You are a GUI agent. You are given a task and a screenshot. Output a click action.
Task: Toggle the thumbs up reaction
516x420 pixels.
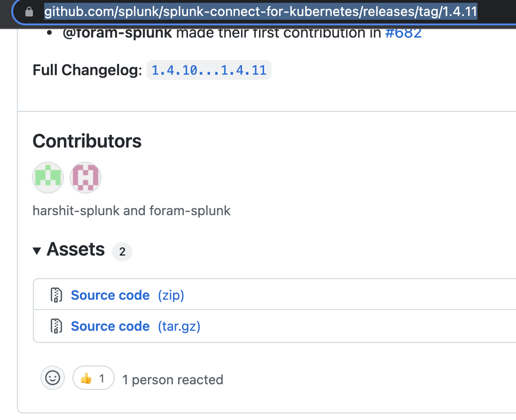[94, 378]
